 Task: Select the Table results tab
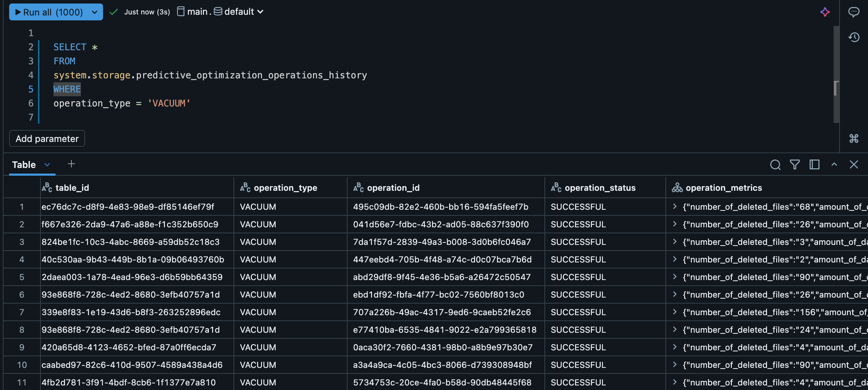point(24,165)
